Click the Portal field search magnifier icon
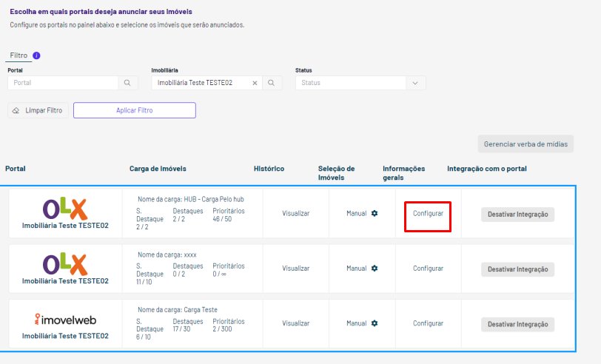This screenshot has width=601, height=364. (127, 83)
